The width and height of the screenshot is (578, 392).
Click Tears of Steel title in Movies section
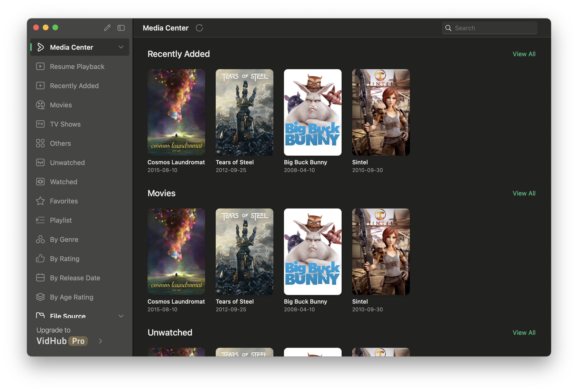click(234, 301)
